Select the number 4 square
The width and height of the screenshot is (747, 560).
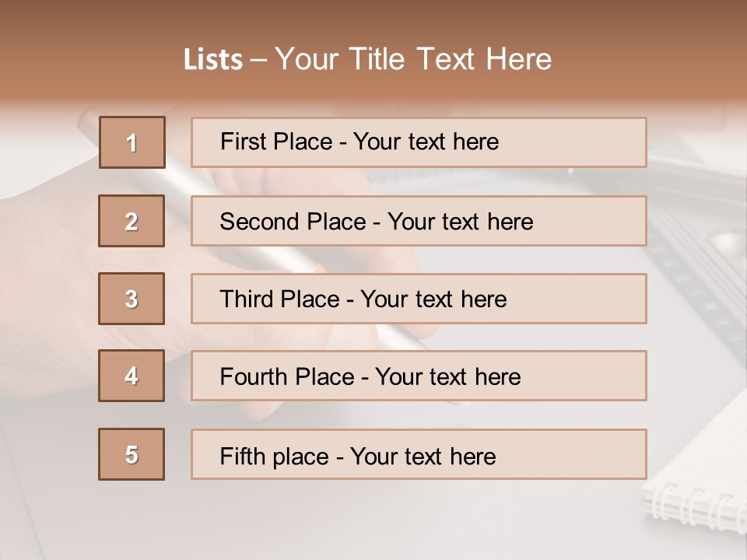coord(132,376)
